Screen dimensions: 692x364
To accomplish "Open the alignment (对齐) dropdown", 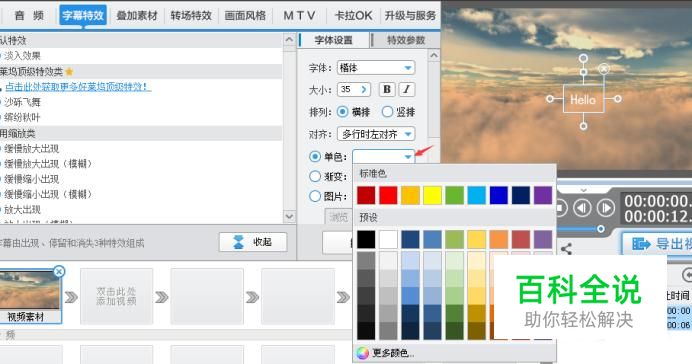I will [x=376, y=134].
